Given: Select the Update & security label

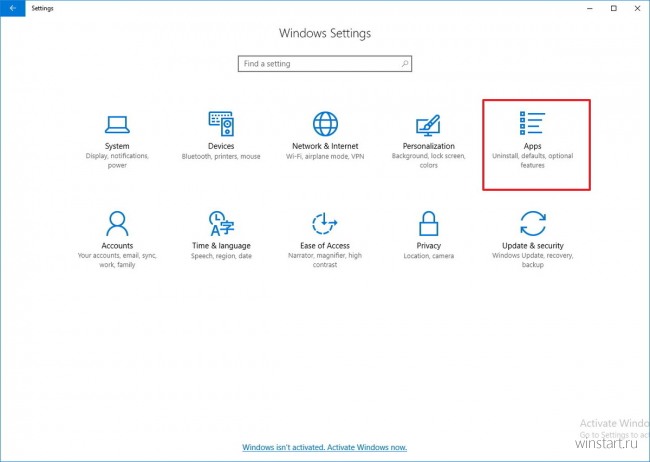Looking at the screenshot, I should tap(533, 246).
